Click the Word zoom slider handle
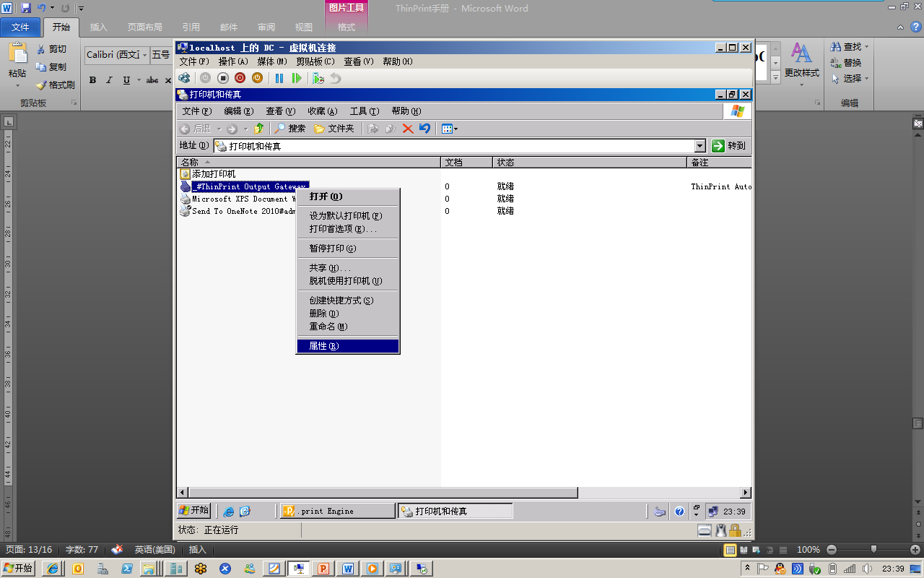924x578 pixels. (873, 550)
